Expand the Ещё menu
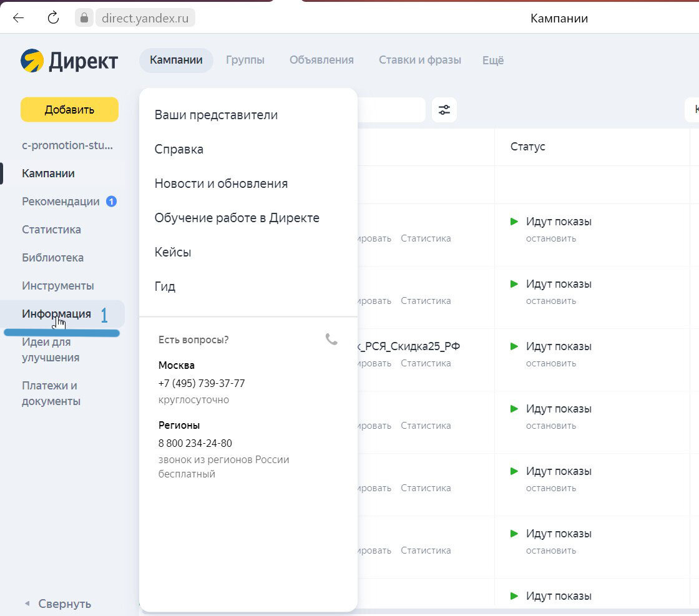 (493, 60)
